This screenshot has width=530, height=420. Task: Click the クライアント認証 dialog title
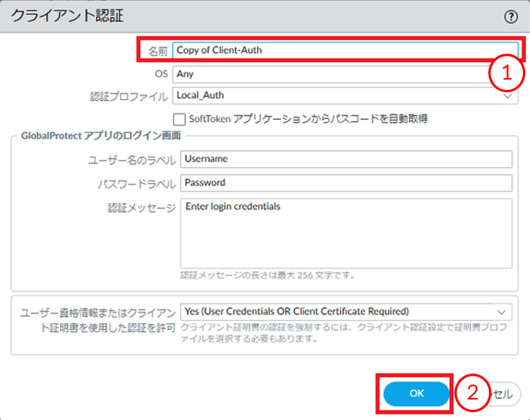click(x=67, y=16)
